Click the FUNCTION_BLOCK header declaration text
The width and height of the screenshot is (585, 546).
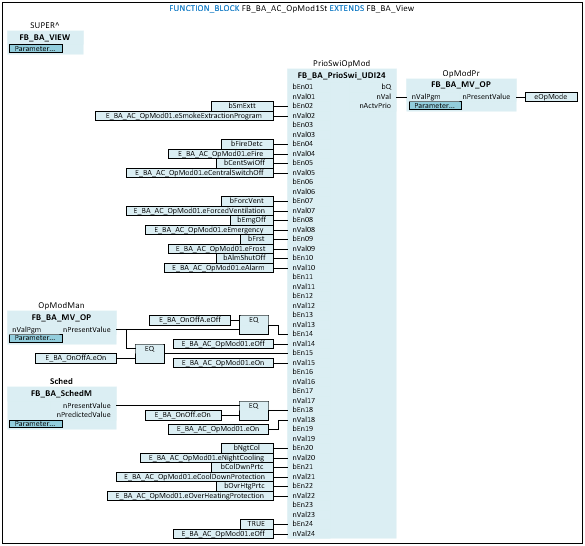point(291,8)
